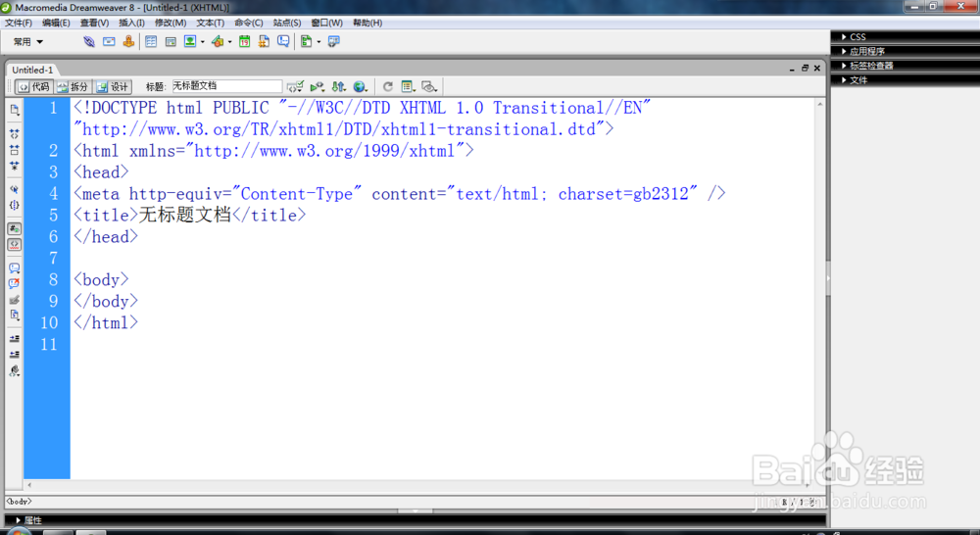The height and width of the screenshot is (535, 980).
Task: Click Server-Side Include icon
Action: click(x=264, y=42)
